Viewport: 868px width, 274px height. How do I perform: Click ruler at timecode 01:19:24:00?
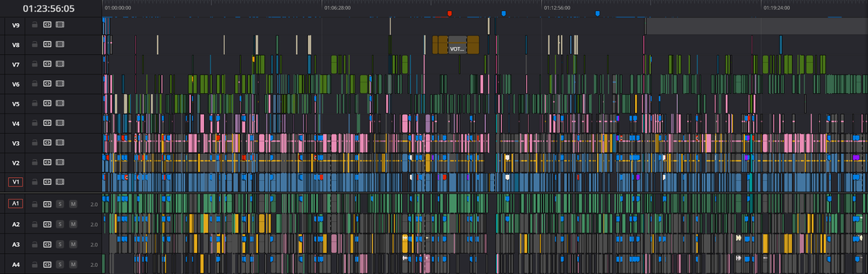pos(778,8)
